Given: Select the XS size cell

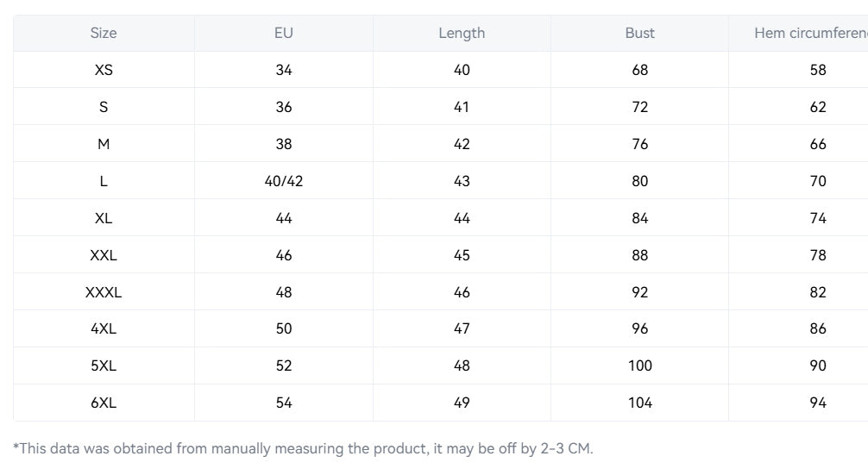Looking at the screenshot, I should [104, 70].
